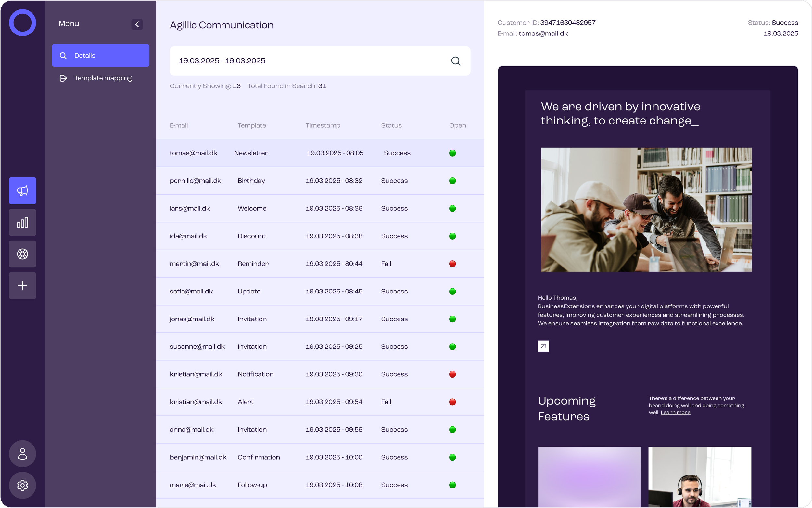This screenshot has width=812, height=508.
Task: Open the settings gear icon in the sidebar
Action: (22, 485)
